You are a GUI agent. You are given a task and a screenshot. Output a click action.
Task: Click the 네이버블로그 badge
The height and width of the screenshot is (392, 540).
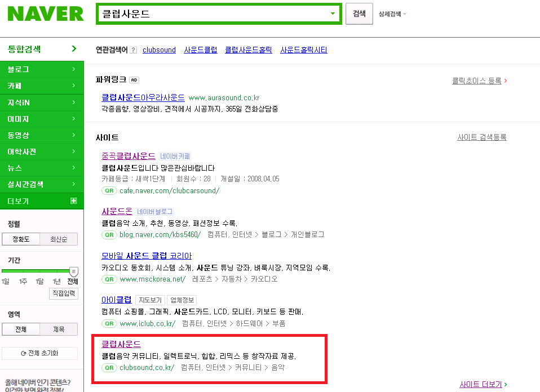tap(154, 211)
